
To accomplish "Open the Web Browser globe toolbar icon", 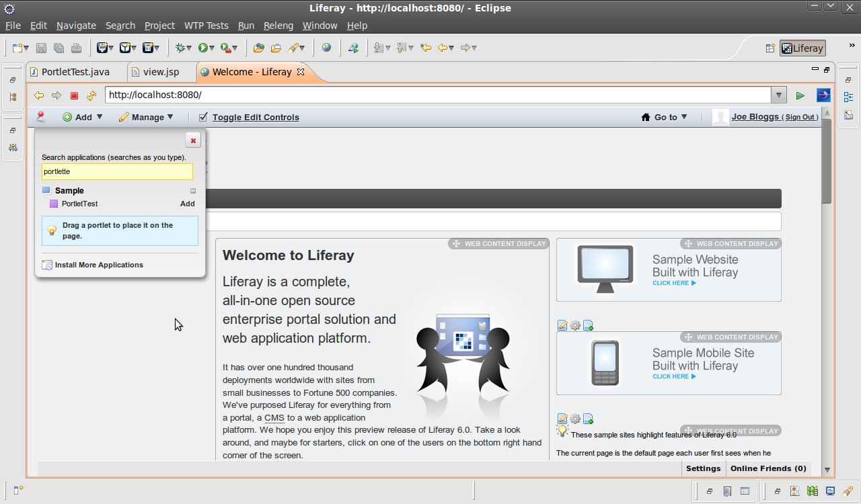I will (326, 48).
